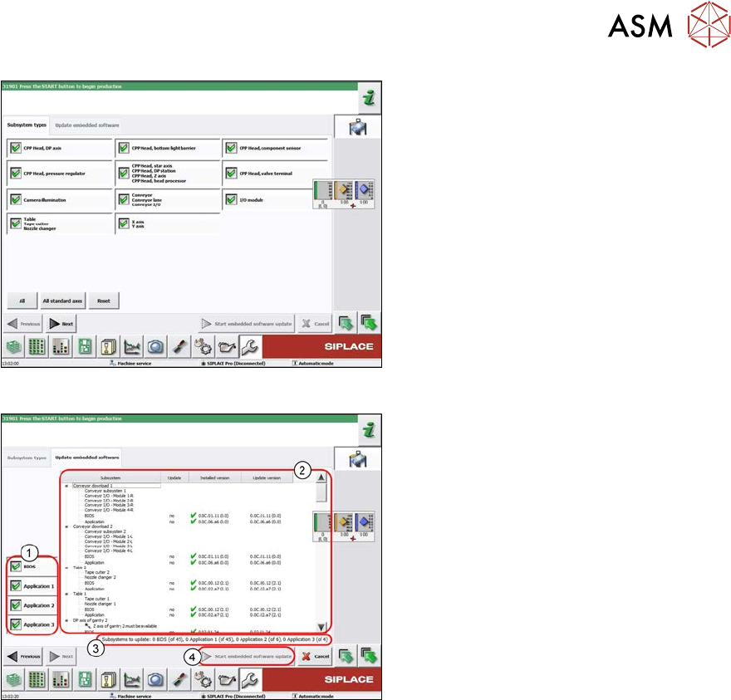The image size is (731, 700).
Task: Collapse the Table 1 tree node
Action: coord(66,595)
